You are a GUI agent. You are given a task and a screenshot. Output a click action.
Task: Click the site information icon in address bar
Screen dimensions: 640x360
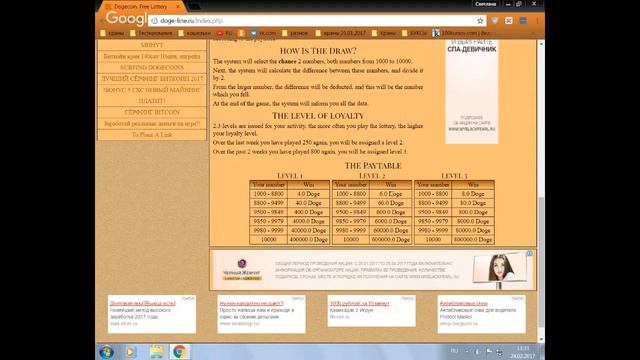(154, 20)
